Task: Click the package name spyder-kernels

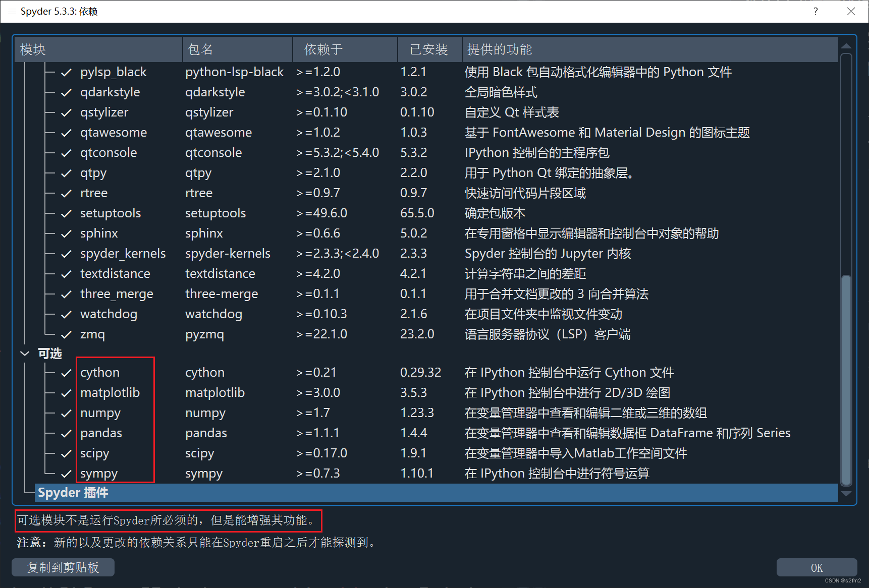Action: (x=228, y=254)
